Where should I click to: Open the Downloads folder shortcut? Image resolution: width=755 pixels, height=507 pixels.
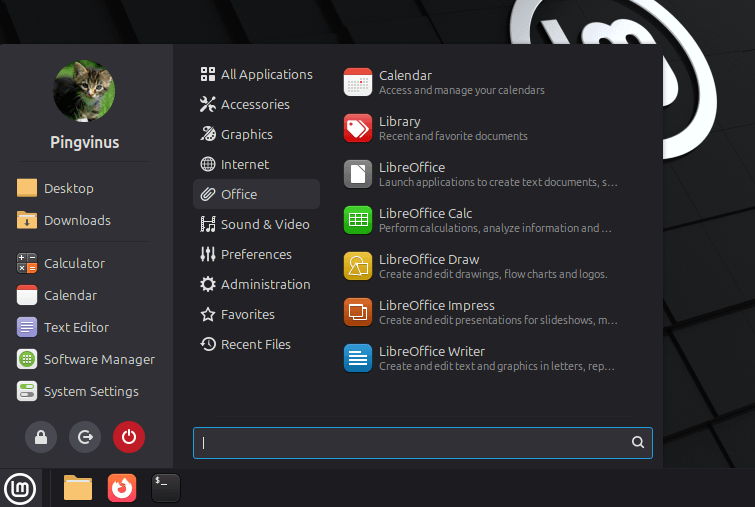76,220
